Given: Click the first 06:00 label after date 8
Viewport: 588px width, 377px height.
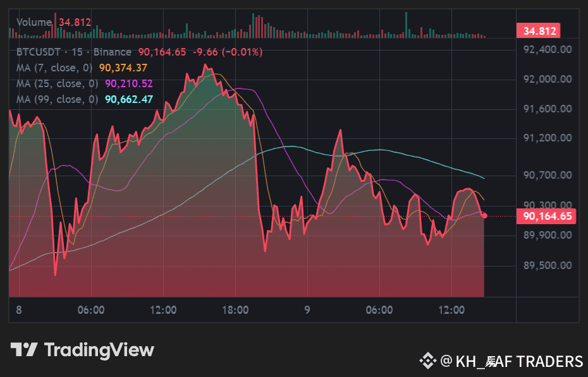Looking at the screenshot, I should coord(91,310).
